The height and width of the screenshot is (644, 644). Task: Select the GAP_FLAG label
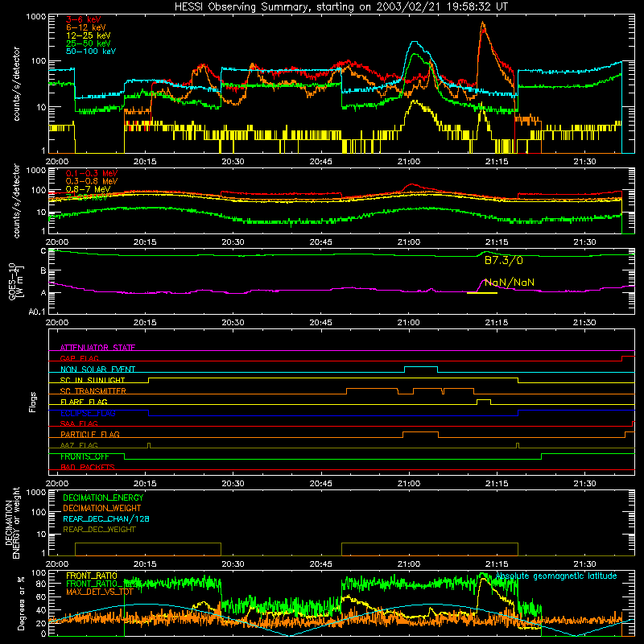pos(79,358)
